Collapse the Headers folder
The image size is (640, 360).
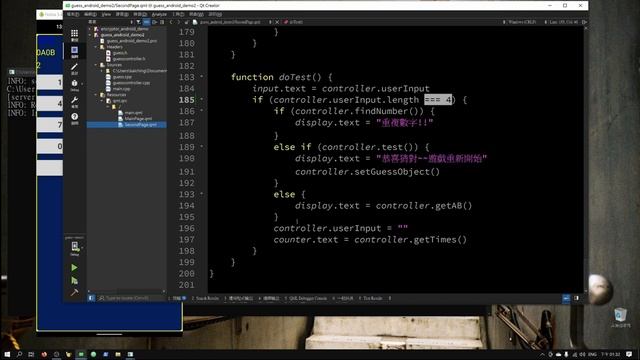pos(97,47)
